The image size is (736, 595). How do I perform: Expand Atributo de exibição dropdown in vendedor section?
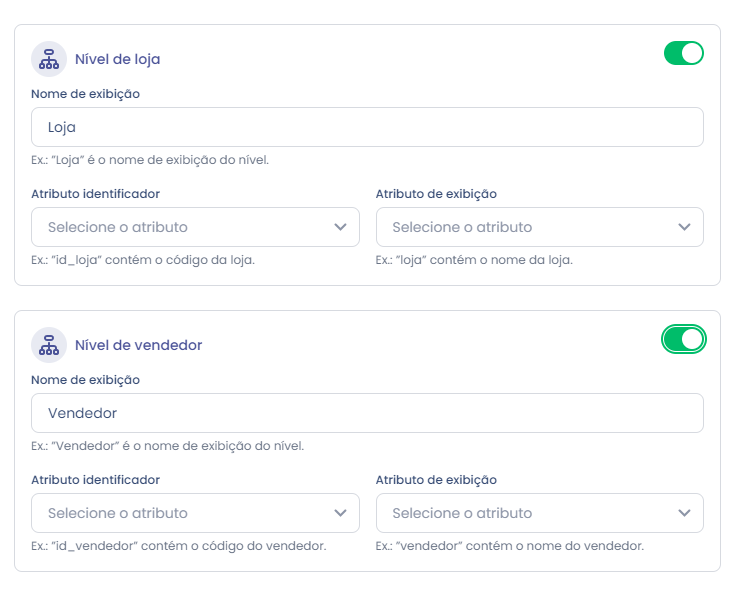point(540,513)
